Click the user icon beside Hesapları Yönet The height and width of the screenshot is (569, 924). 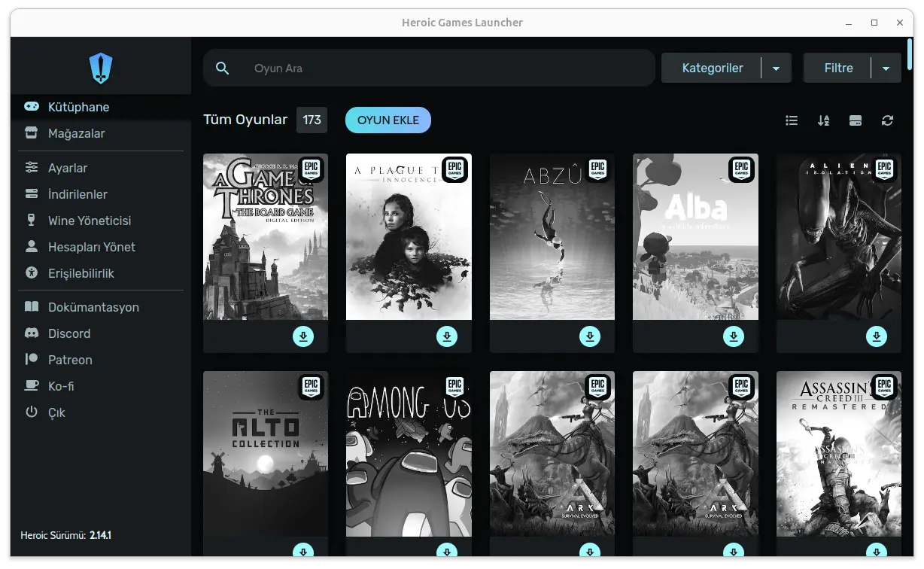tap(32, 247)
